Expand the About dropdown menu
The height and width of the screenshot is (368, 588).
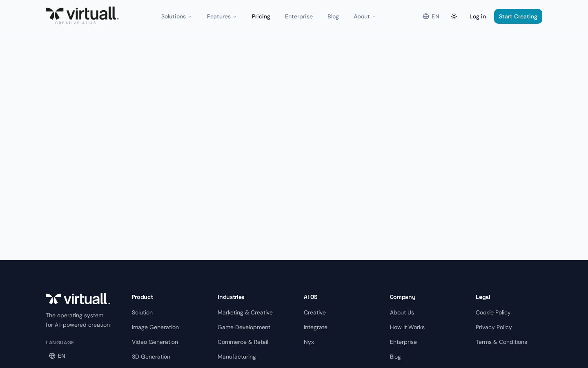click(365, 16)
